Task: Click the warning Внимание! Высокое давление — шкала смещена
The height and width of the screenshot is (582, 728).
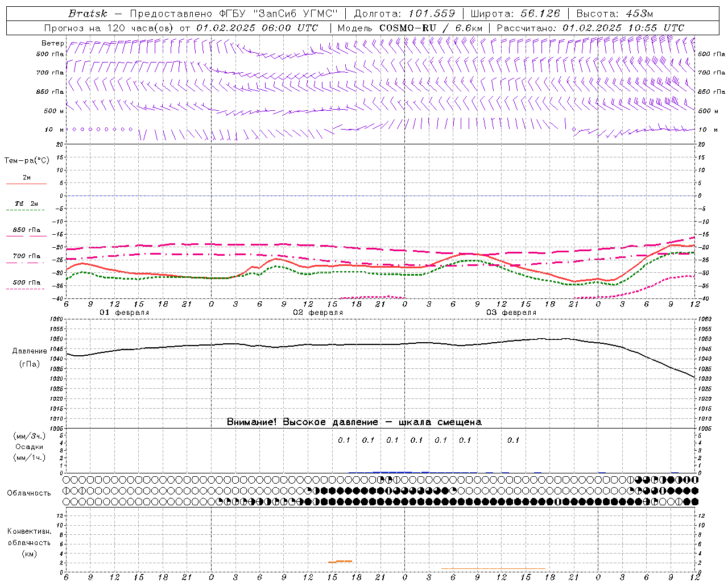Action: (x=354, y=422)
